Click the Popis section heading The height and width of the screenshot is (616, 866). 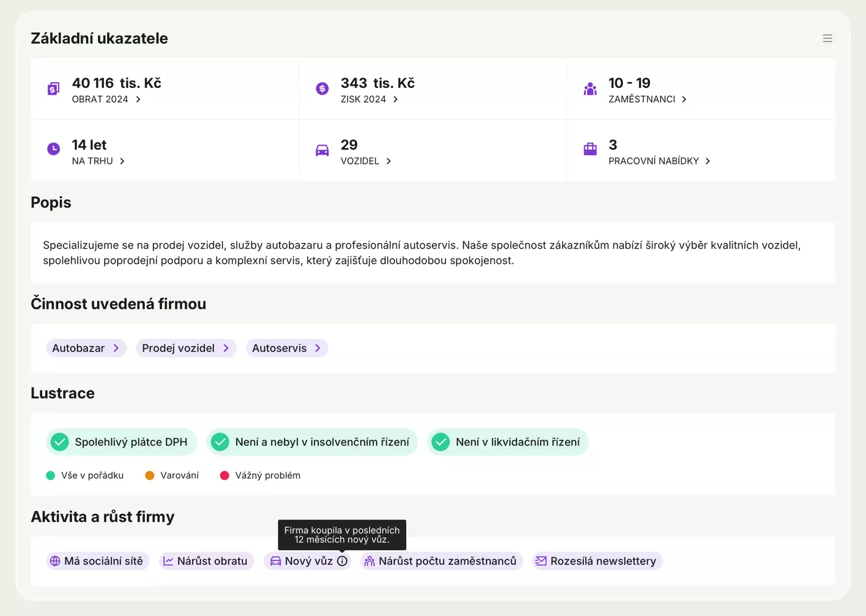[51, 202]
